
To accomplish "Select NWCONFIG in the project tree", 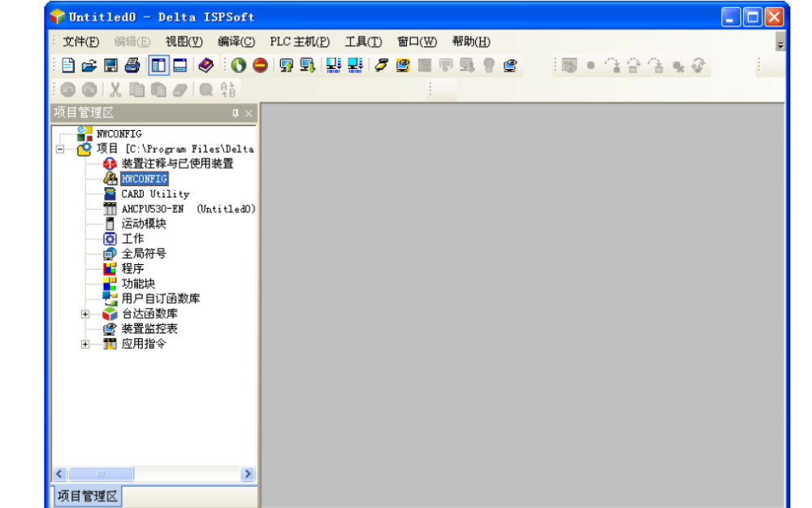I will [x=119, y=134].
